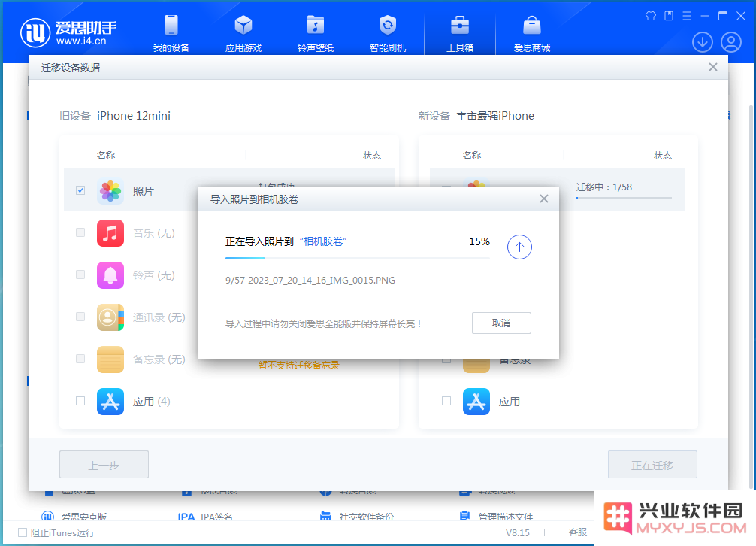This screenshot has width=756, height=546.
Task: Click the 上一步 button
Action: click(x=104, y=465)
